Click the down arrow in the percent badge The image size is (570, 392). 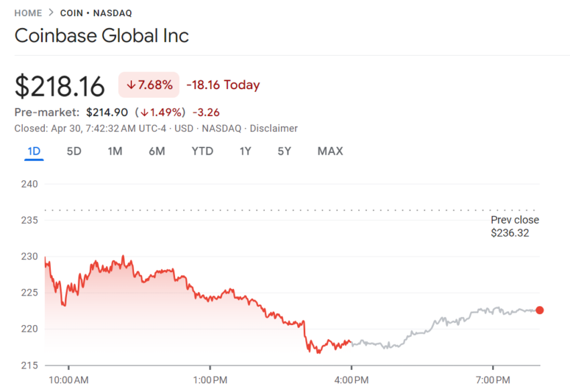[x=131, y=85]
